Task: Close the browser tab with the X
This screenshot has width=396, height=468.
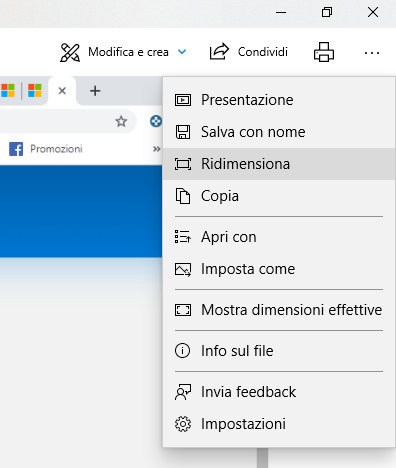Action: (x=62, y=91)
